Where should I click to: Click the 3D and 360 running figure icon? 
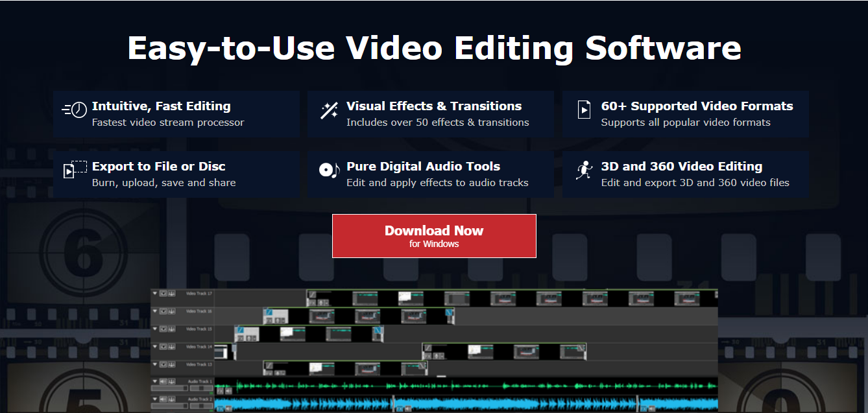click(584, 171)
